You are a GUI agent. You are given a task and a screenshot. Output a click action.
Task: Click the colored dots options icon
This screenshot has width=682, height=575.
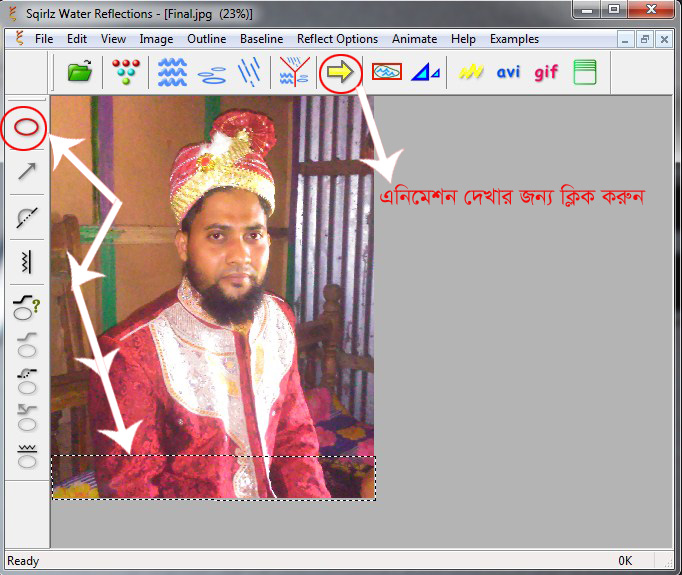pyautogui.click(x=126, y=71)
